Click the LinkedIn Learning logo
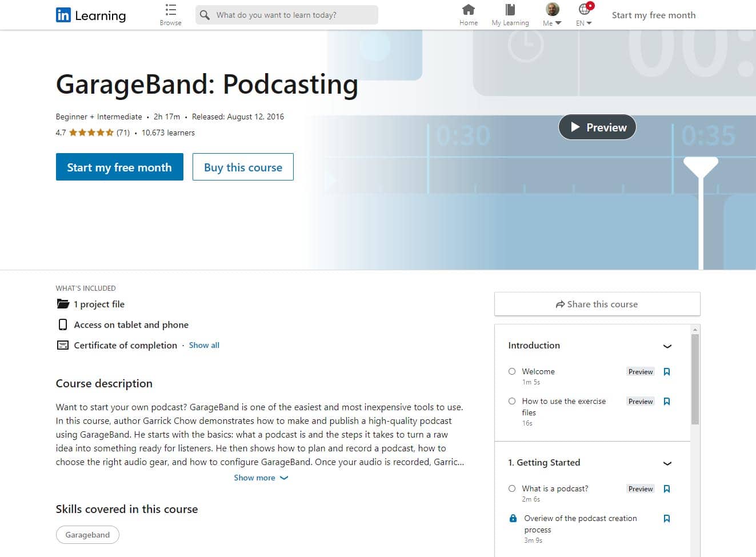This screenshot has width=756, height=557. [x=91, y=15]
